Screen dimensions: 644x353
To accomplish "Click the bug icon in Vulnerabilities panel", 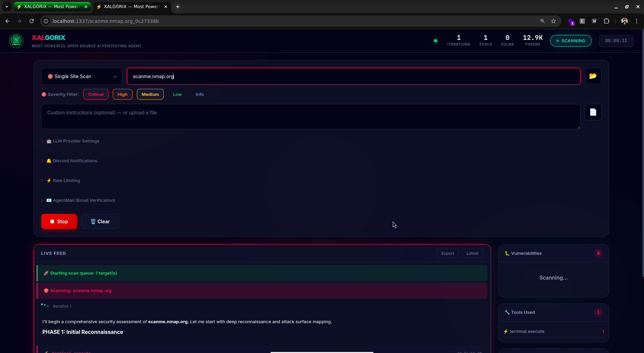I will pos(507,253).
